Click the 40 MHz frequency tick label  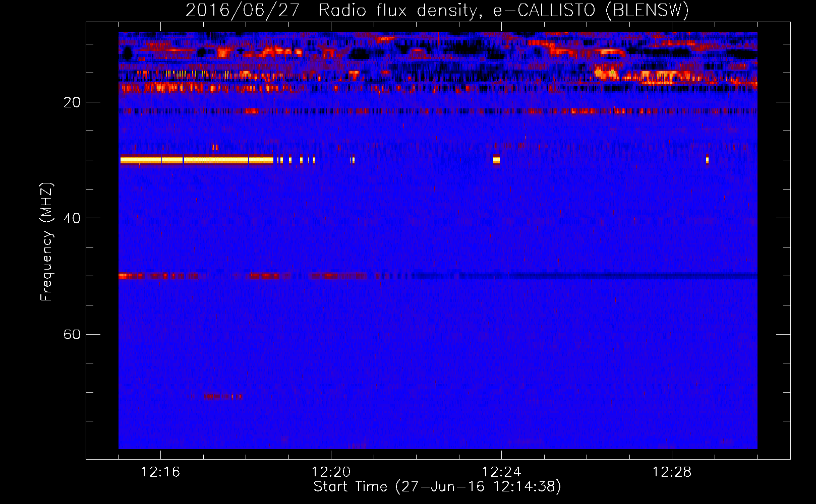pos(72,218)
